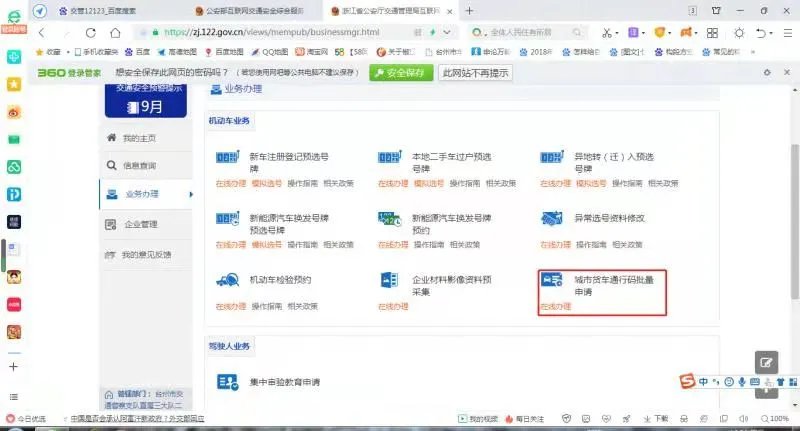Click the 异地转(迁)入预选号牌 plate icon

[552, 157]
